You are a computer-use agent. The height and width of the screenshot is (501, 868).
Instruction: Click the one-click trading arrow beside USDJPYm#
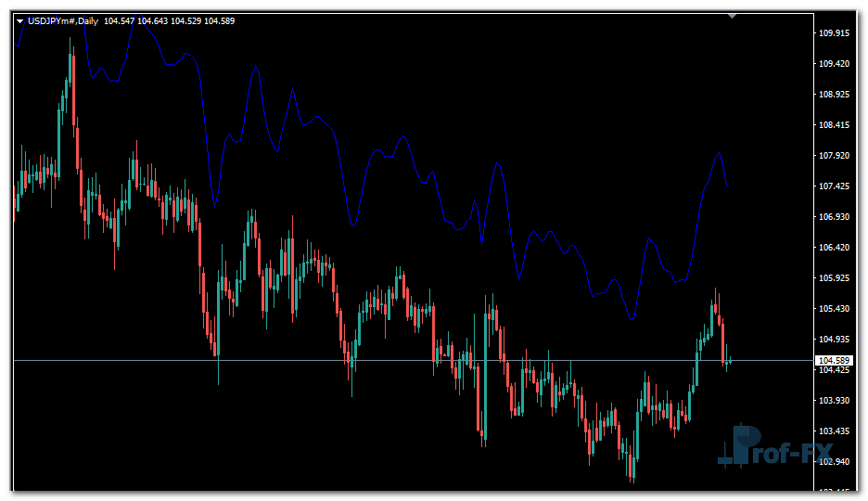pos(19,20)
